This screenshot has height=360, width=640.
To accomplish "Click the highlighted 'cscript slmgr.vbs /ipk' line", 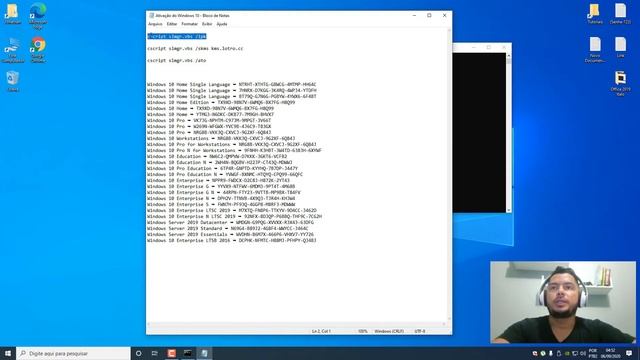I will 177,36.
